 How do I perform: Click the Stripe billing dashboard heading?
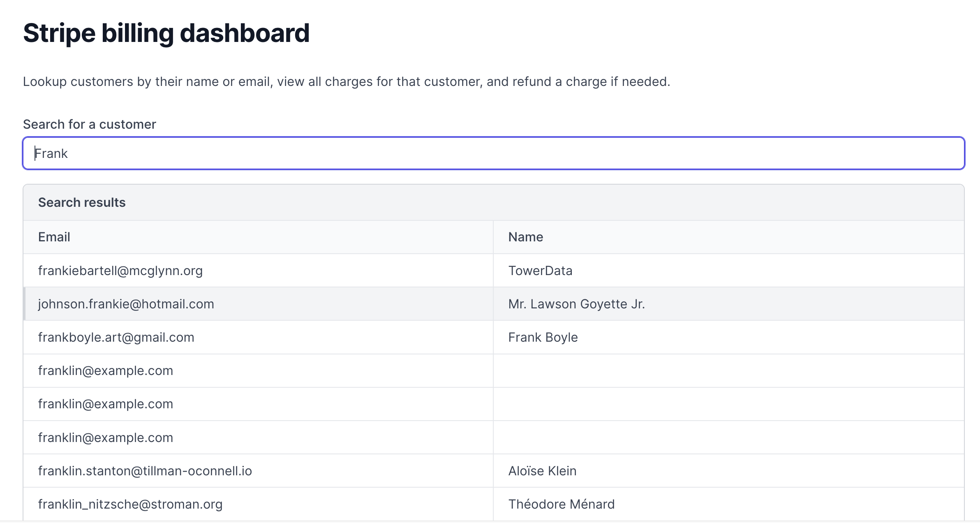pyautogui.click(x=166, y=33)
